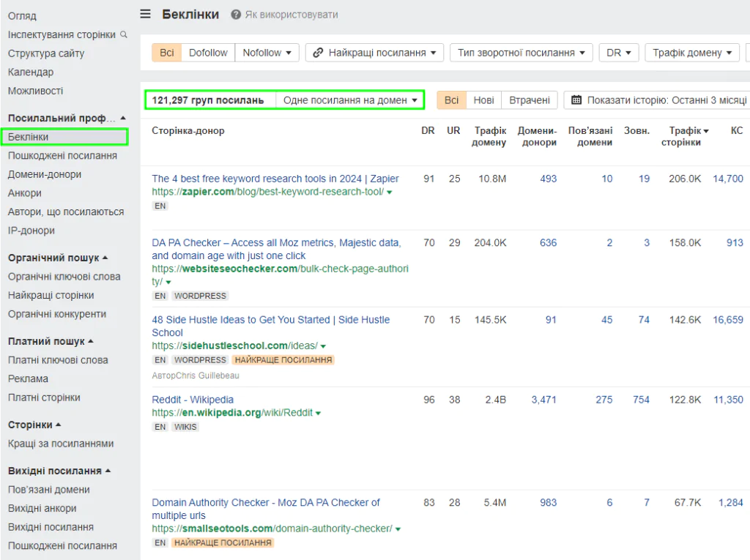Click the calendar icon in Показати історію

click(576, 100)
